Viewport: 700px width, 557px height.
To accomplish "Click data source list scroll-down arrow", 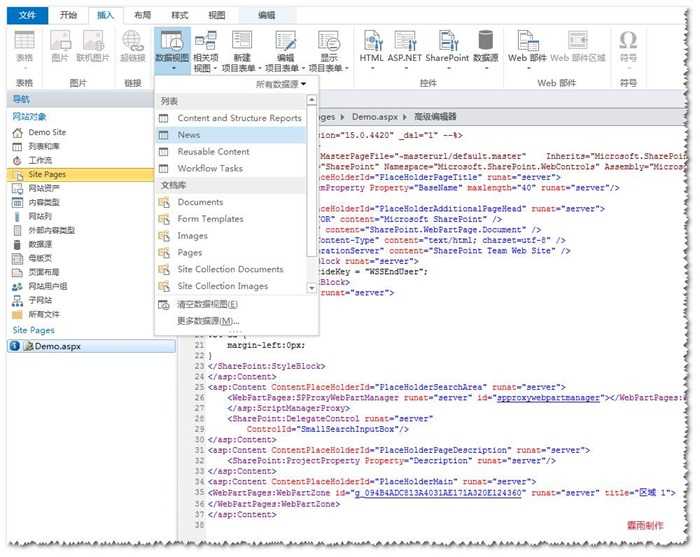I will (312, 288).
